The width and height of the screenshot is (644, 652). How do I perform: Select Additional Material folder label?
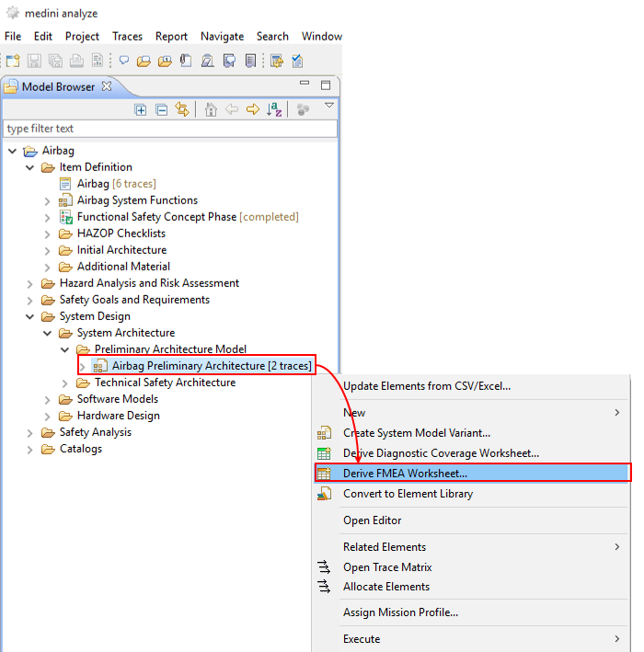[x=123, y=267]
